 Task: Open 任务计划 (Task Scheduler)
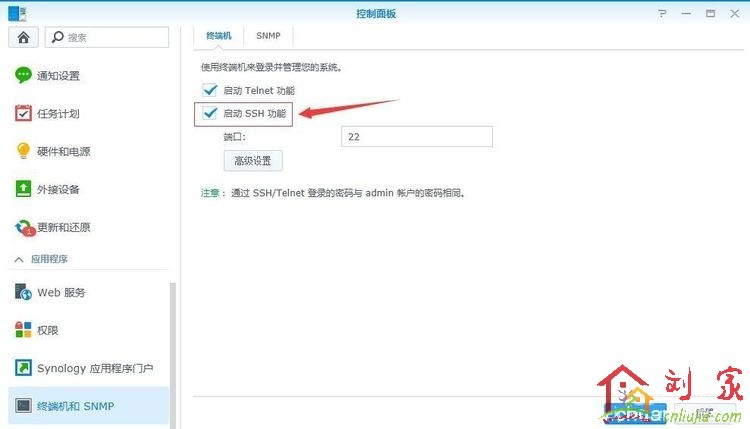click(58, 114)
